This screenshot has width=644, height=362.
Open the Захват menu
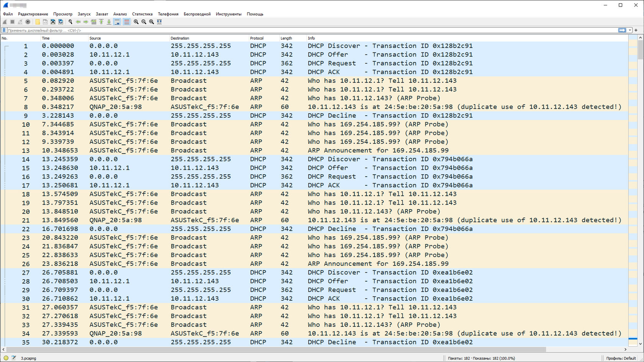[x=102, y=14]
